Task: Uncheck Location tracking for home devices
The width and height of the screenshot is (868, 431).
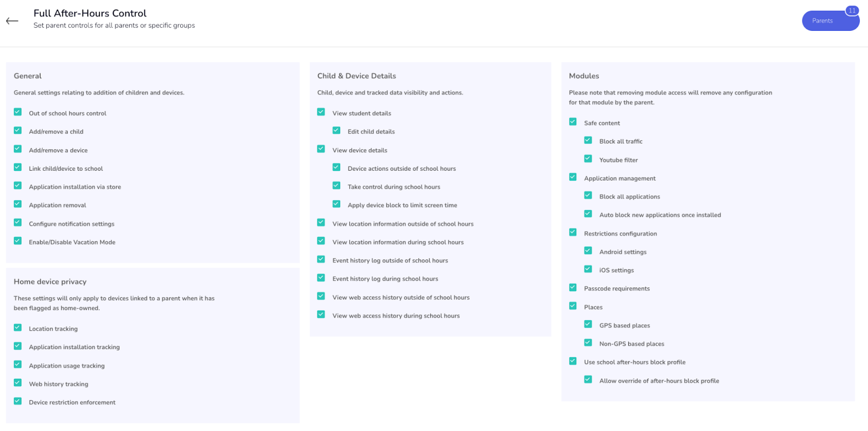Action: pos(18,328)
